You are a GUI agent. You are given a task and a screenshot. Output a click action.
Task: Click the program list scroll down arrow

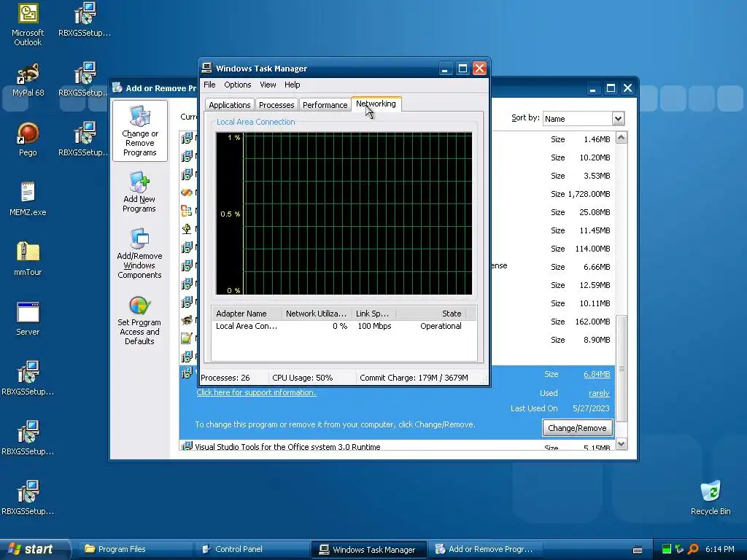(622, 444)
